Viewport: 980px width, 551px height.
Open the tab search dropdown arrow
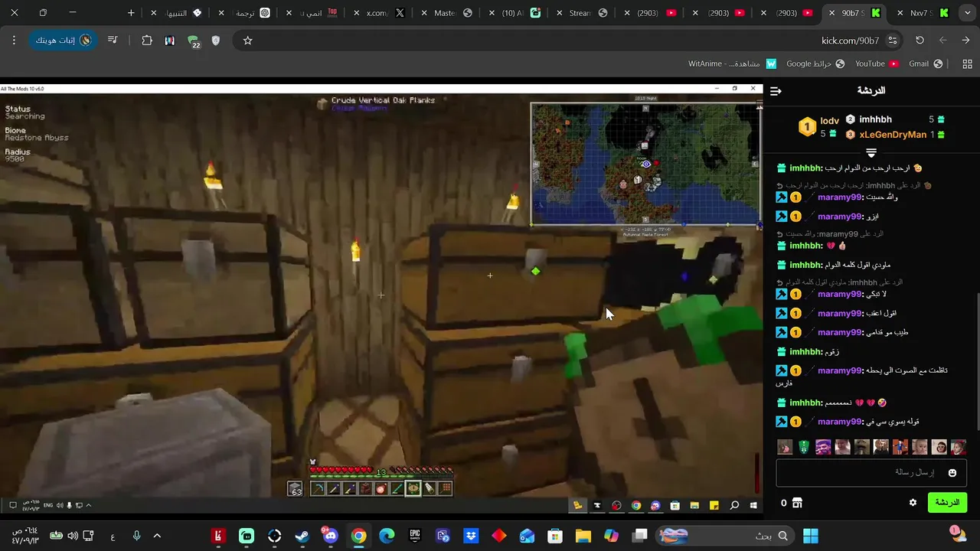pos(967,13)
